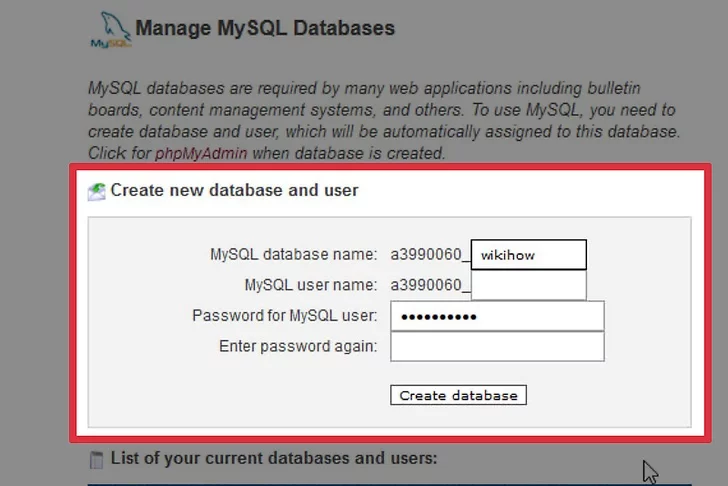Click the List of your current databases heading

(274, 459)
